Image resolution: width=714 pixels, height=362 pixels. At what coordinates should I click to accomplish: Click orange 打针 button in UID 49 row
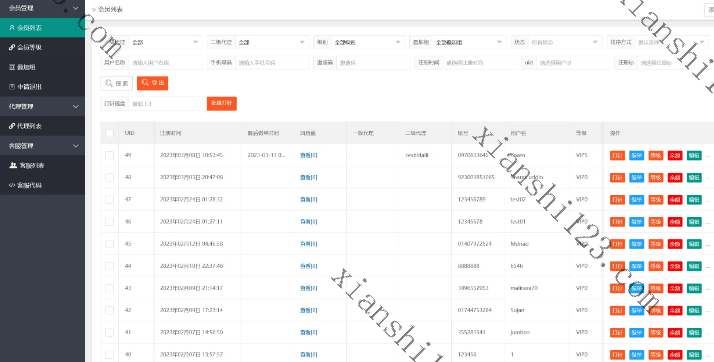(x=617, y=155)
